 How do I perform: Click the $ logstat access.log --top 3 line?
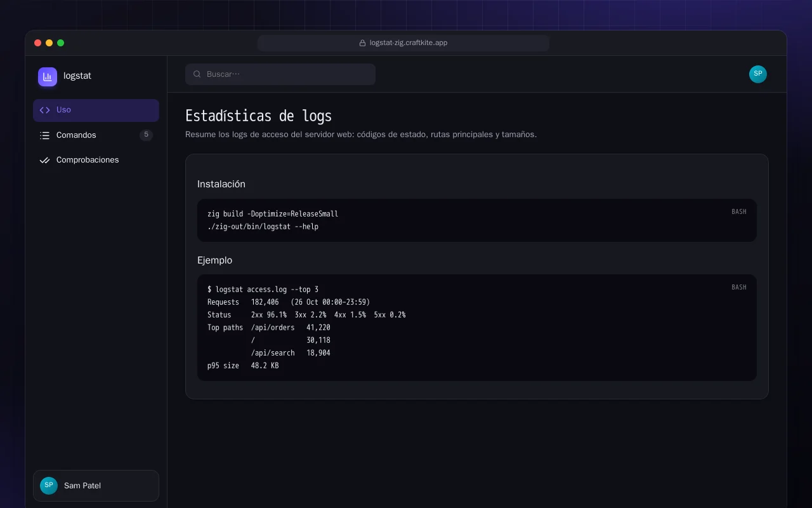click(263, 290)
